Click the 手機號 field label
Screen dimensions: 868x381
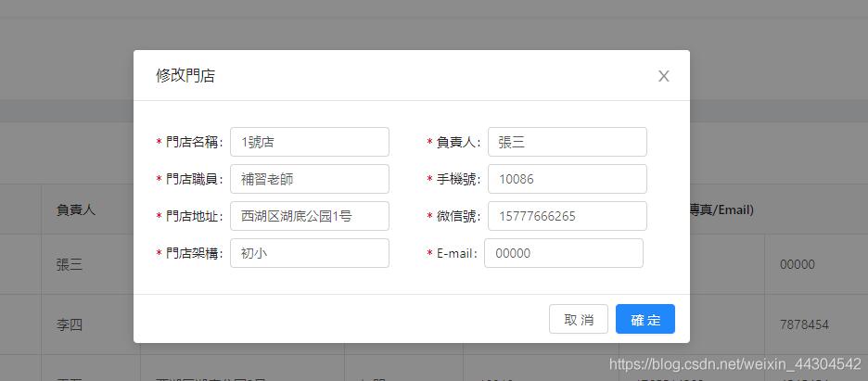pyautogui.click(x=458, y=179)
